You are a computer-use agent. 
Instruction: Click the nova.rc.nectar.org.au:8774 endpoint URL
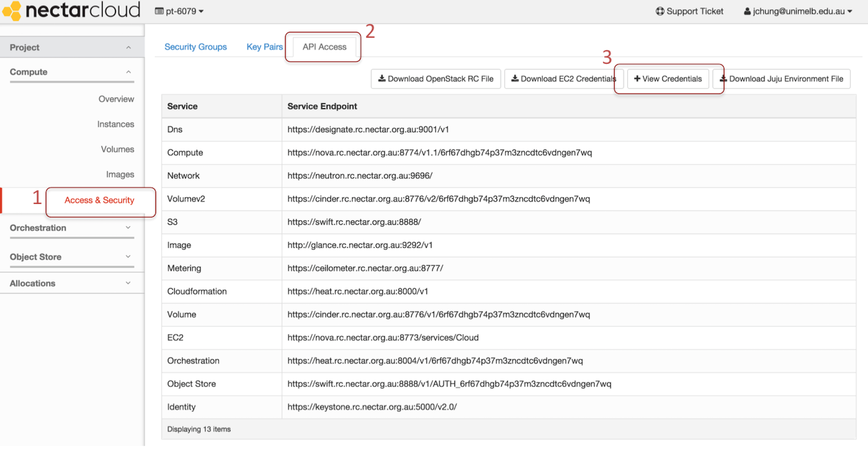[x=439, y=153]
